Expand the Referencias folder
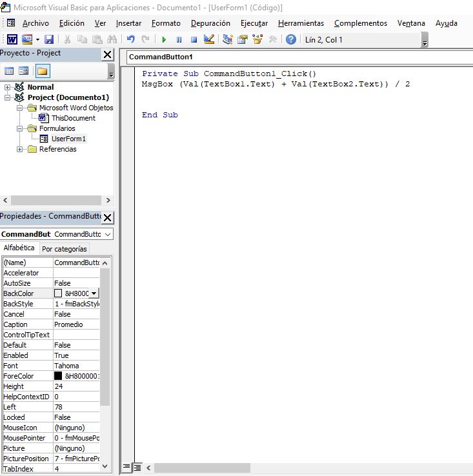The image size is (473, 476). [x=20, y=149]
